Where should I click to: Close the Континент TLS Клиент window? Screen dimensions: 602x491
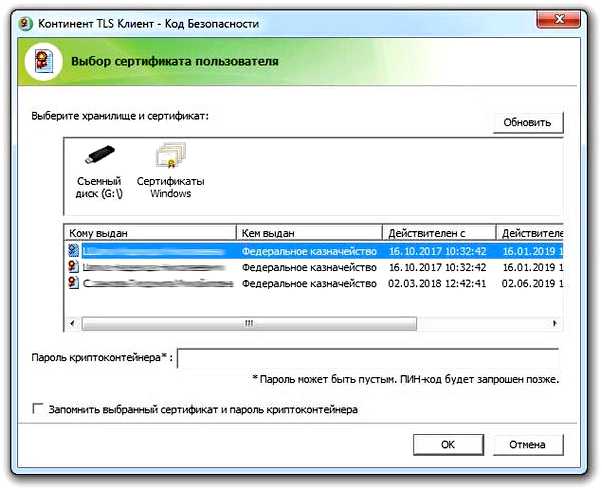tap(559, 19)
